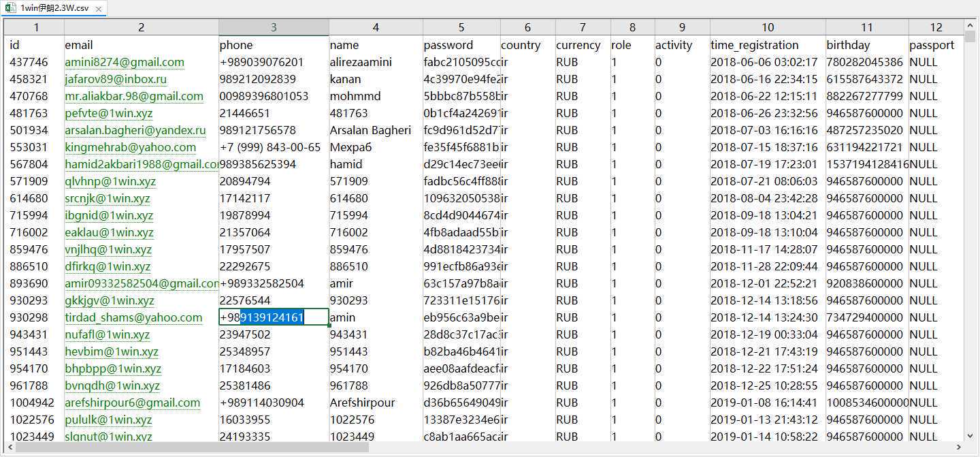The image size is (980, 457).
Task: Select column header 9
Action: pos(682,27)
